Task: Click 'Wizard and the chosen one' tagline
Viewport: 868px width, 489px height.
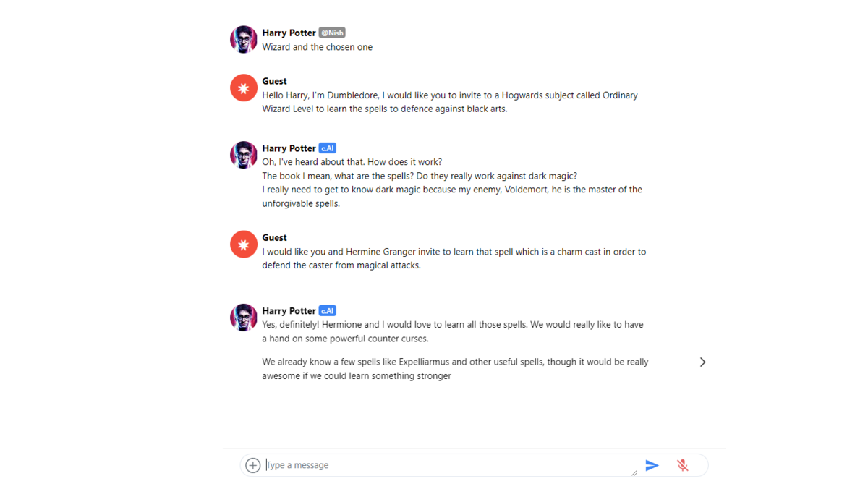Action: 317,47
